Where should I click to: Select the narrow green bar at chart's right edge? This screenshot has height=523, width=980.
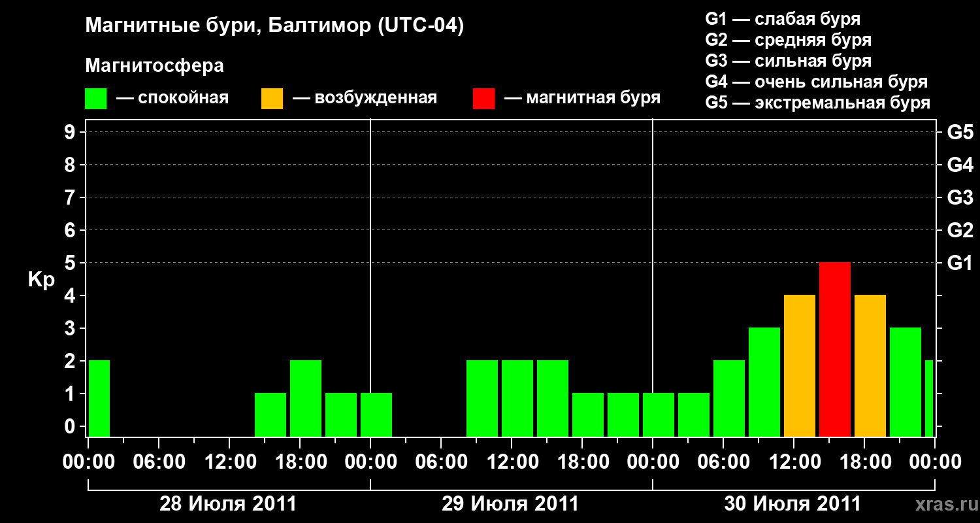click(x=929, y=398)
